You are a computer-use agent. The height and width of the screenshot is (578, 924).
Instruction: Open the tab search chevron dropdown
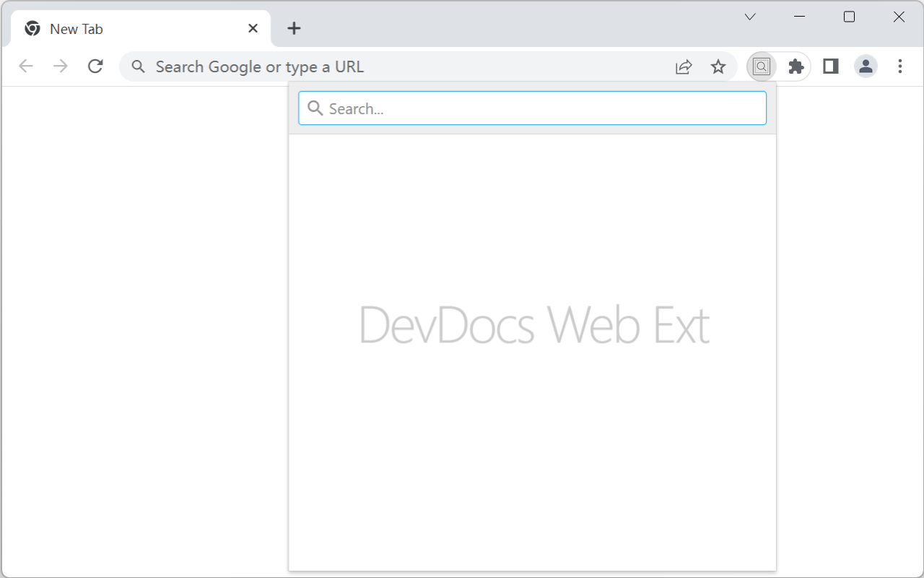click(x=749, y=16)
